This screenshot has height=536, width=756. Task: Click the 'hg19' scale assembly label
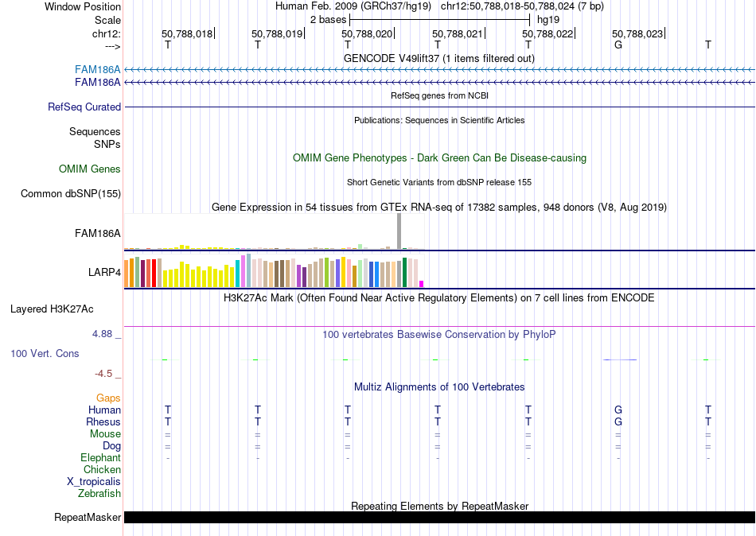pos(548,20)
